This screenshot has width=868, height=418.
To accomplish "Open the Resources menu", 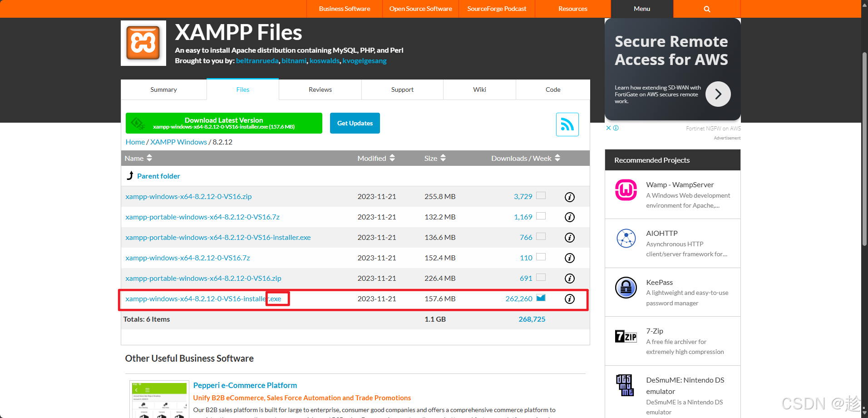I will click(573, 9).
